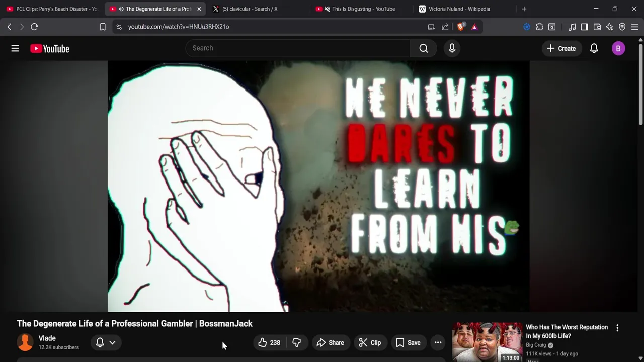Open the account avatar menu labeled B
644x362 pixels.
618,48
